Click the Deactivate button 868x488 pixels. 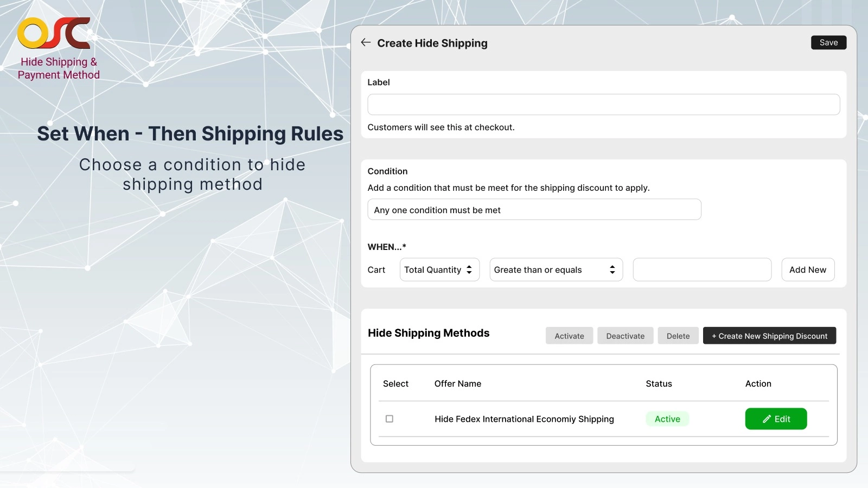click(x=625, y=336)
